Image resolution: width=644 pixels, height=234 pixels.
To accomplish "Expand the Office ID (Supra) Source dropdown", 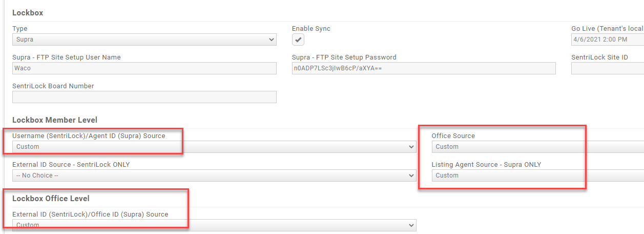I will (x=214, y=225).
